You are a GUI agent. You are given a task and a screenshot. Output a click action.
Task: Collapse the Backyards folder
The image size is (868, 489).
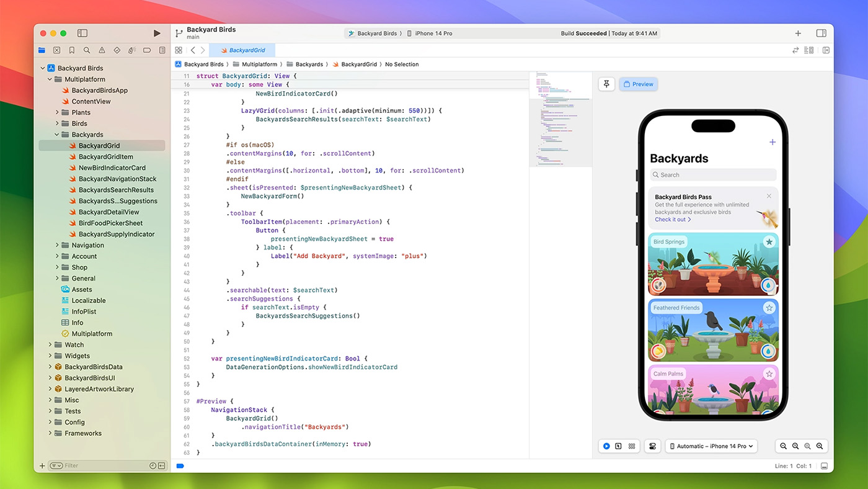point(57,135)
